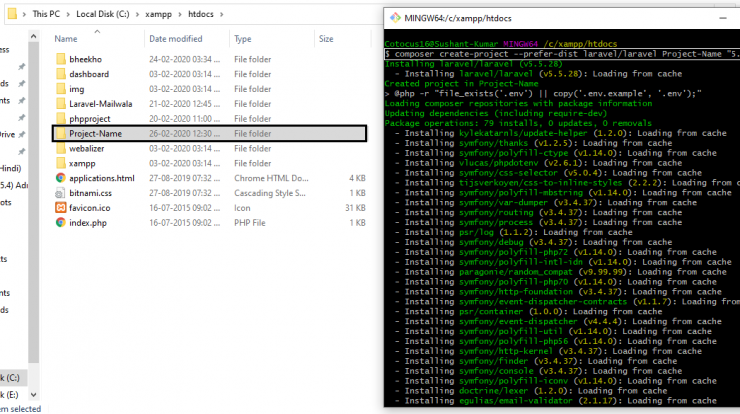This screenshot has width=740, height=414.
Task: Expand chevron between This PC and Local Disk
Action: click(68, 15)
